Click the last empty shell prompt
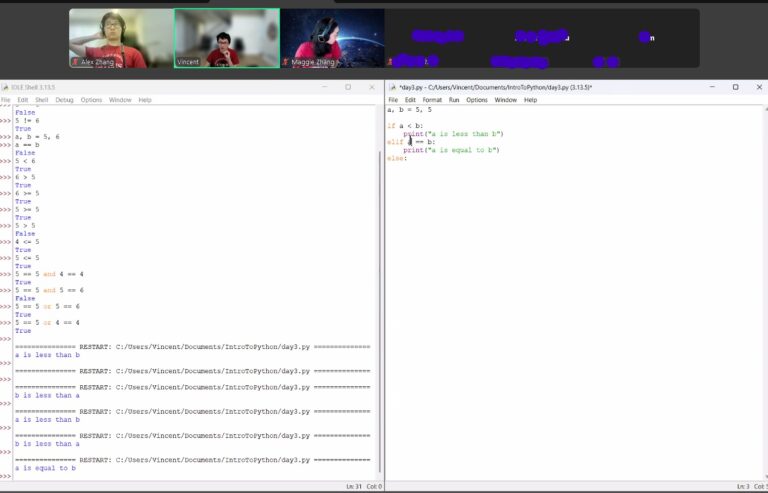Viewport: 768px width, 493px height. pos(5,476)
